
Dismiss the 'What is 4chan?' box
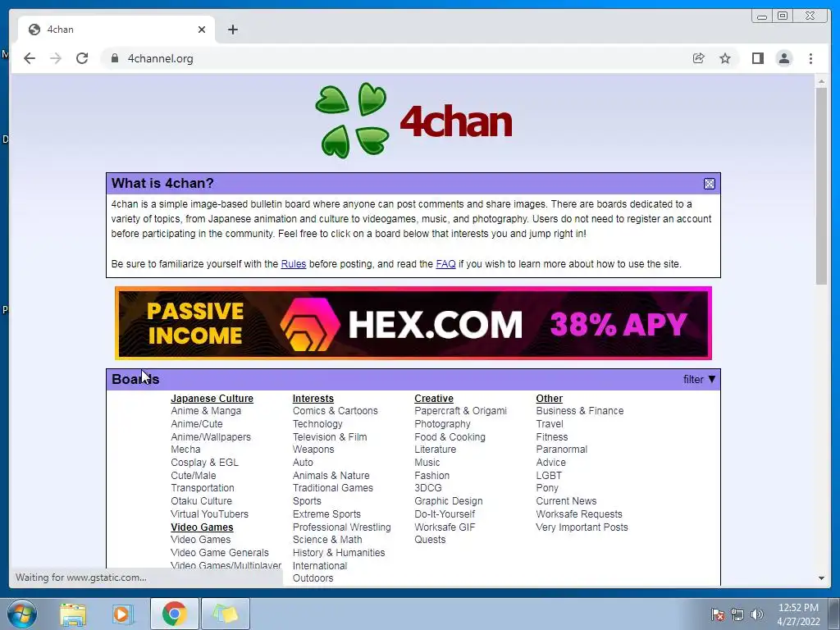(710, 184)
